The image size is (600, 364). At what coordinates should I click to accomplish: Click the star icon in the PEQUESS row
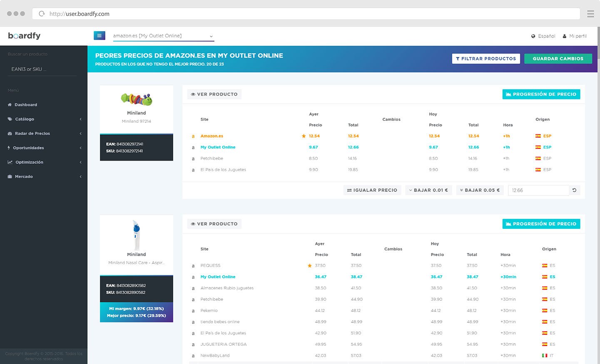pos(309,265)
